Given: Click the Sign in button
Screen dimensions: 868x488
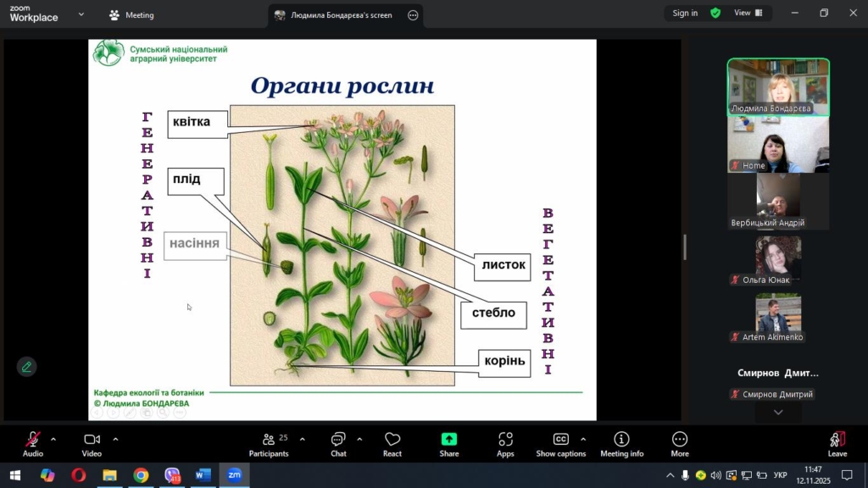Looking at the screenshot, I should coord(685,13).
